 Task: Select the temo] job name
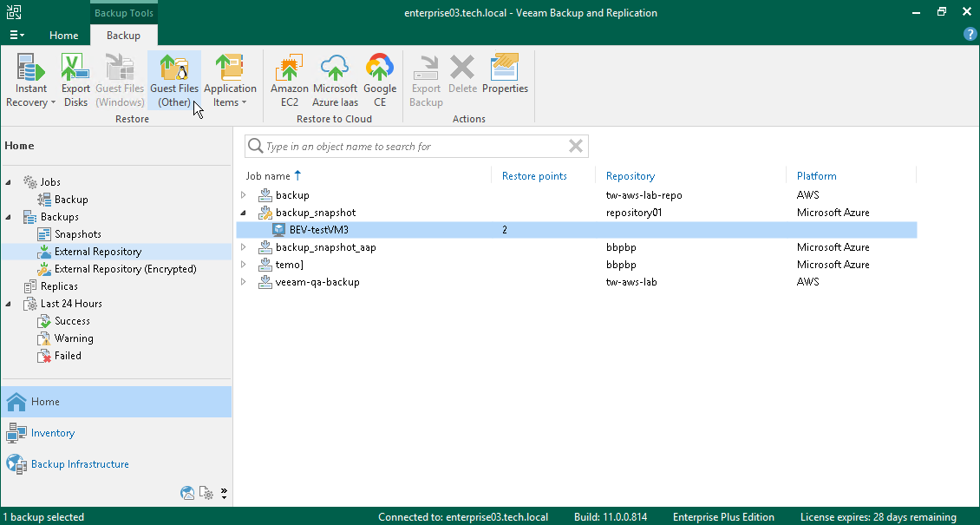[x=290, y=265]
